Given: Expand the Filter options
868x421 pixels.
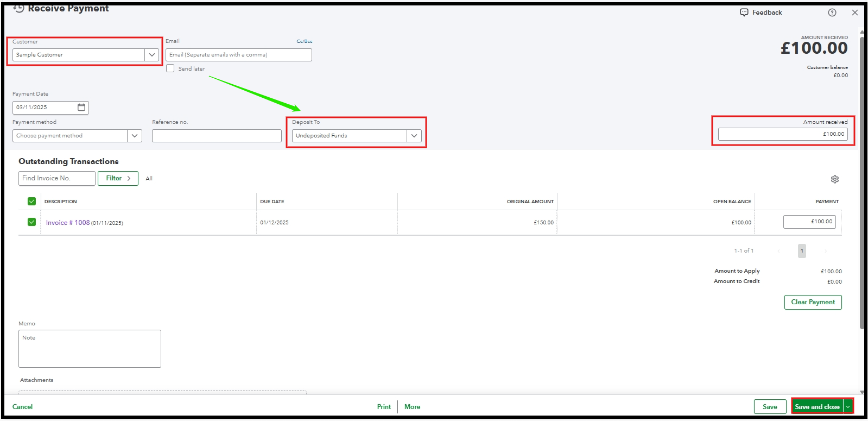Looking at the screenshot, I should 118,178.
